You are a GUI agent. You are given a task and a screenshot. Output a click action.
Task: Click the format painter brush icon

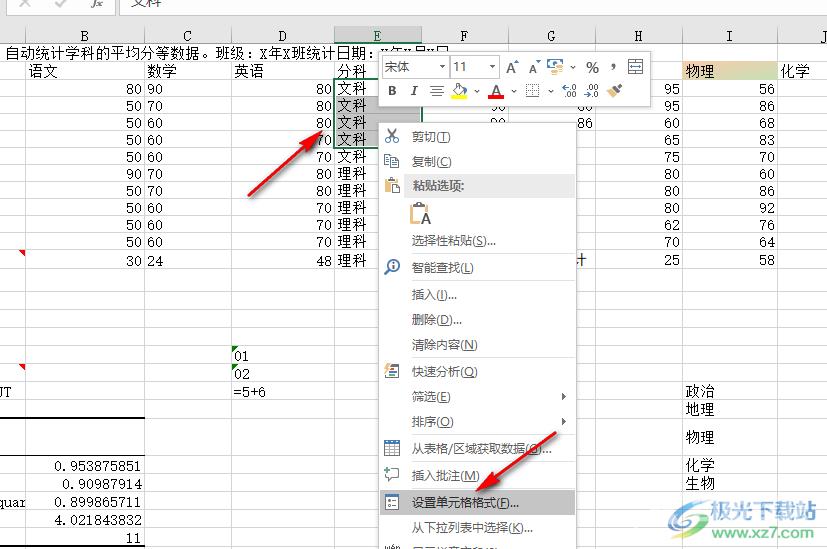pos(614,91)
